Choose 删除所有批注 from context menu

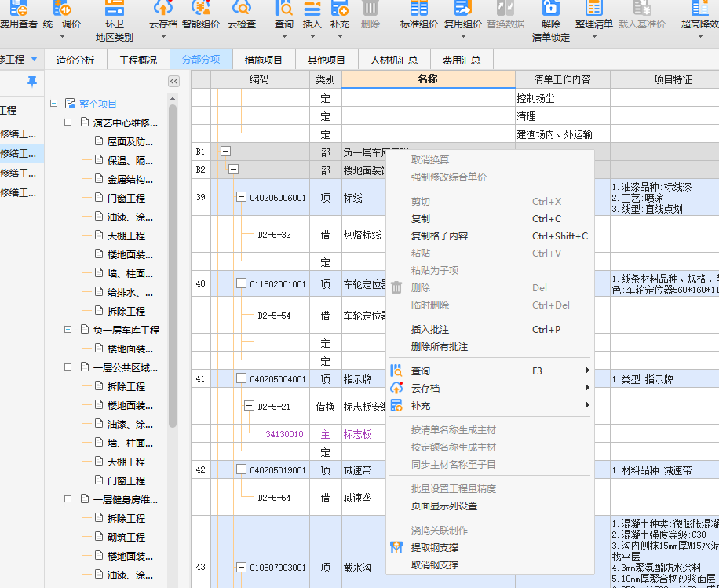pyautogui.click(x=490, y=347)
